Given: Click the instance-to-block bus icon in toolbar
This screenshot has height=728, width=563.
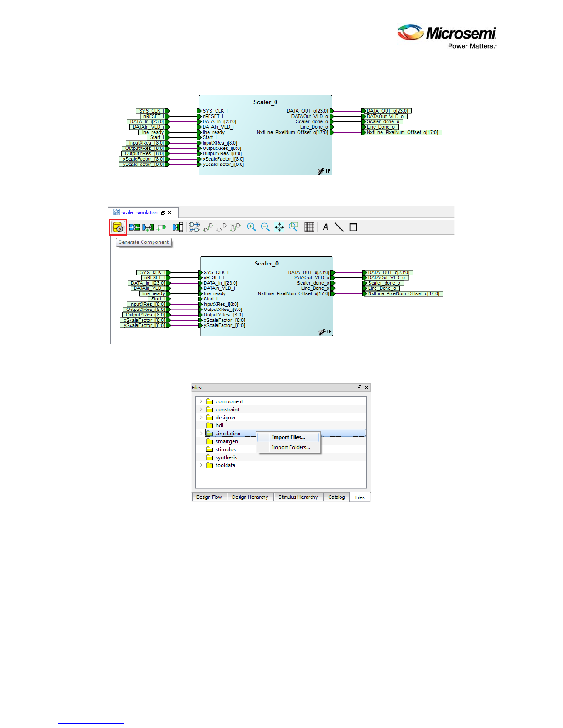Looking at the screenshot, I should tap(178, 227).
